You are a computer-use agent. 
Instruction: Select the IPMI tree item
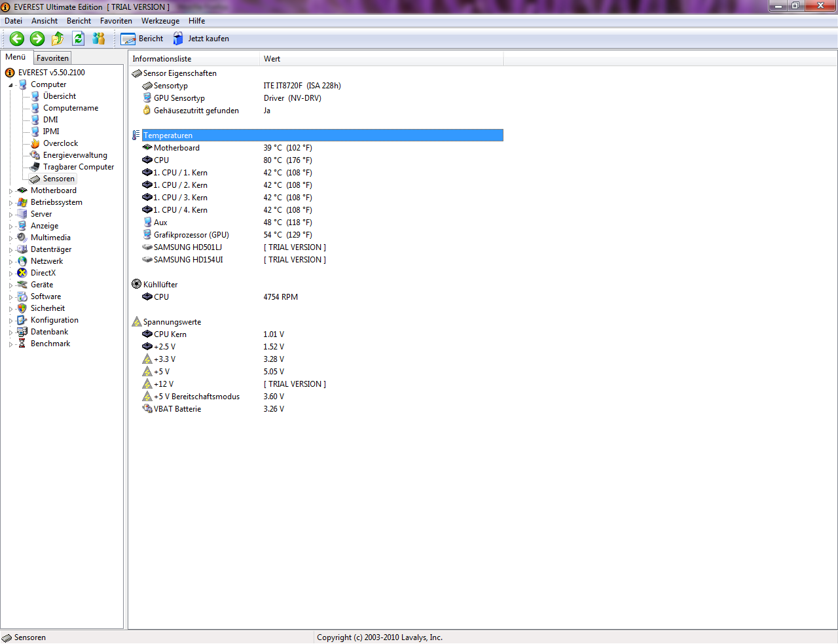point(51,132)
